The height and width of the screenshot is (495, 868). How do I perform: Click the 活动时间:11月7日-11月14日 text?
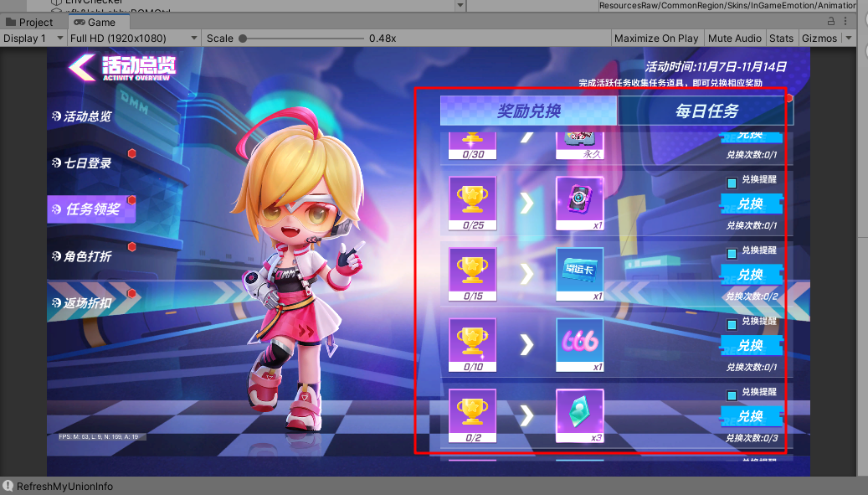click(716, 66)
